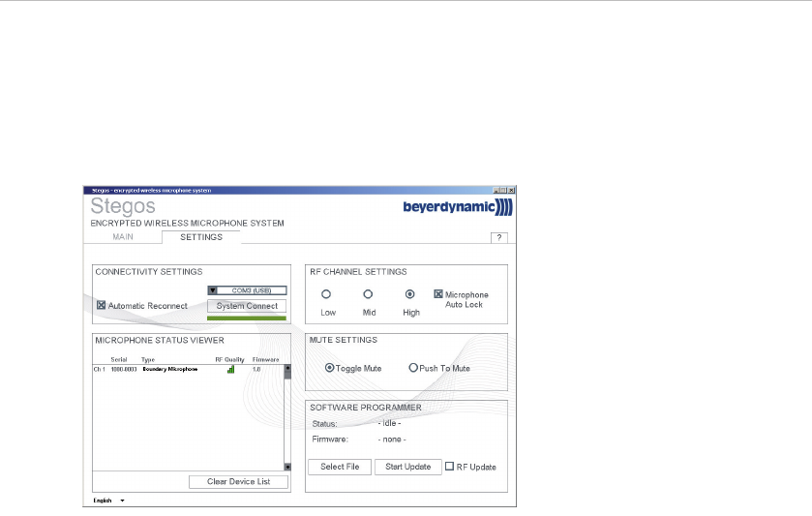This screenshot has height=516, width=812.
Task: Click the firmware version 1.0 value
Action: click(256, 370)
